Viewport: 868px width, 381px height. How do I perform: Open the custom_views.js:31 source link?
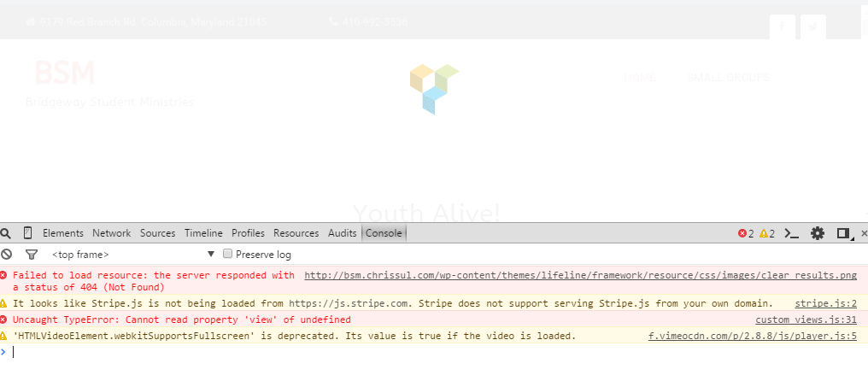[x=806, y=319]
